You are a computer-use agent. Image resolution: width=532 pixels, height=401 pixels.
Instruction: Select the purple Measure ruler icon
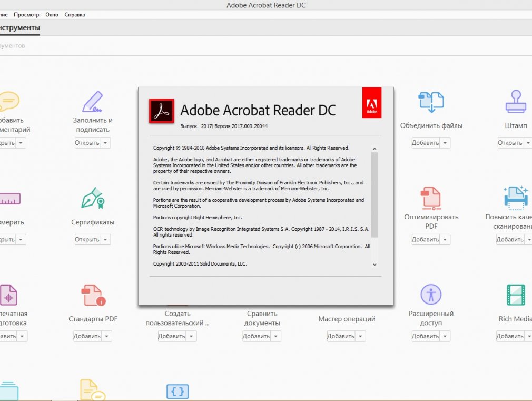click(10, 199)
